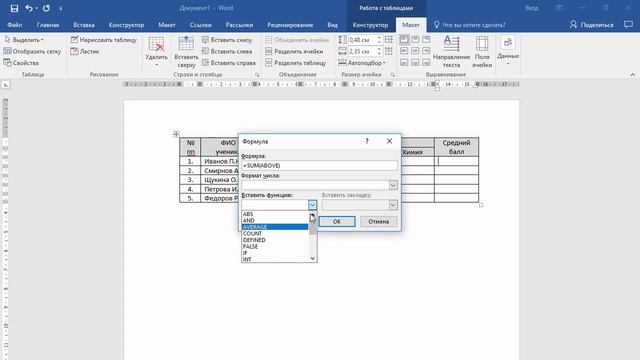Click the Формула text field
The width and height of the screenshot is (640, 360).
point(319,165)
